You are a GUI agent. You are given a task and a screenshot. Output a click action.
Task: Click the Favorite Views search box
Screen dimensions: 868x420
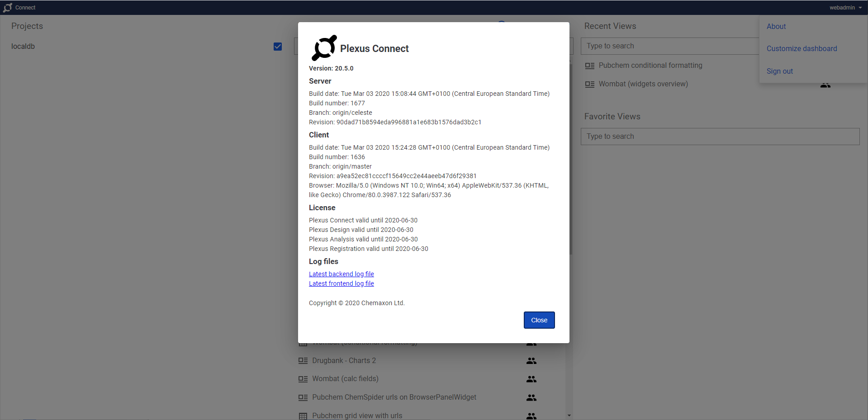pyautogui.click(x=720, y=137)
